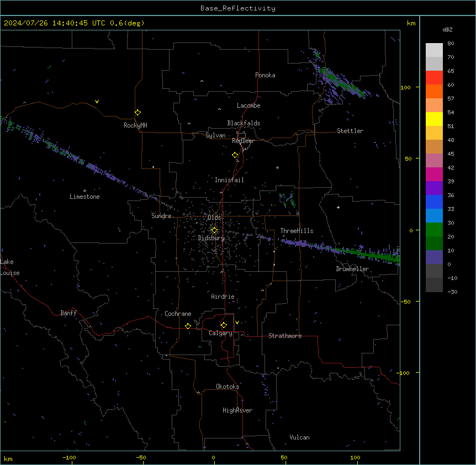Click the Lake Louise label

point(10,267)
